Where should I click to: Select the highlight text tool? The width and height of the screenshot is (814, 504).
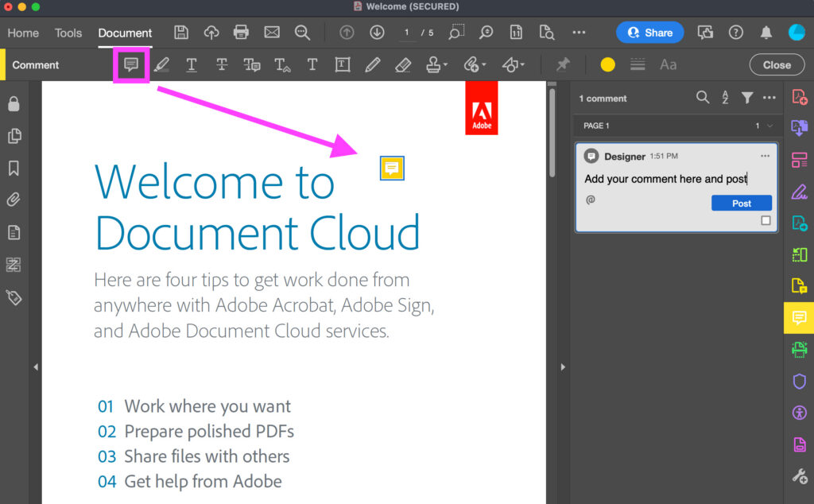coord(161,65)
